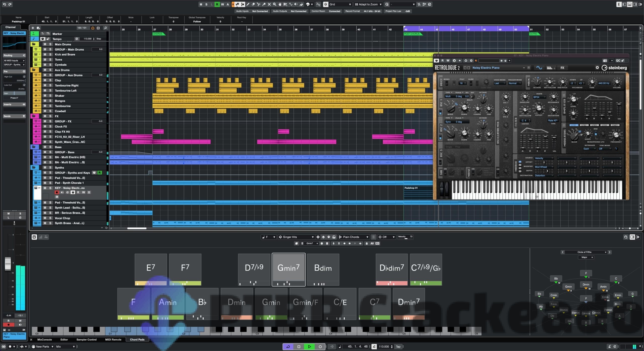The width and height of the screenshot is (644, 351).
Task: Toggle the Cycle loop button
Action: pyautogui.click(x=288, y=346)
